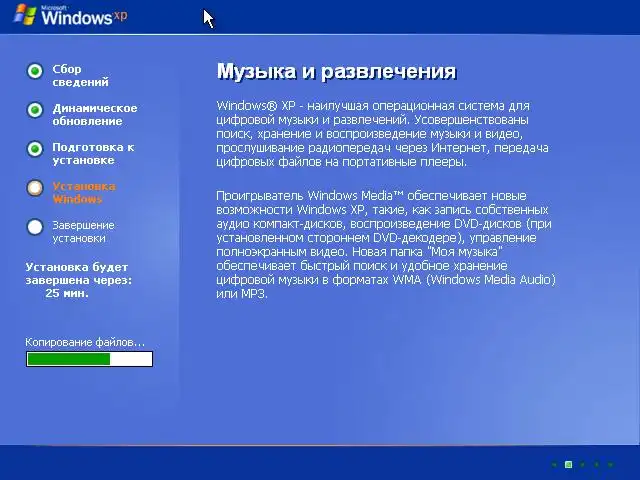Click the Копирование файлов progress bar
The width and height of the screenshot is (640, 480).
(x=89, y=359)
